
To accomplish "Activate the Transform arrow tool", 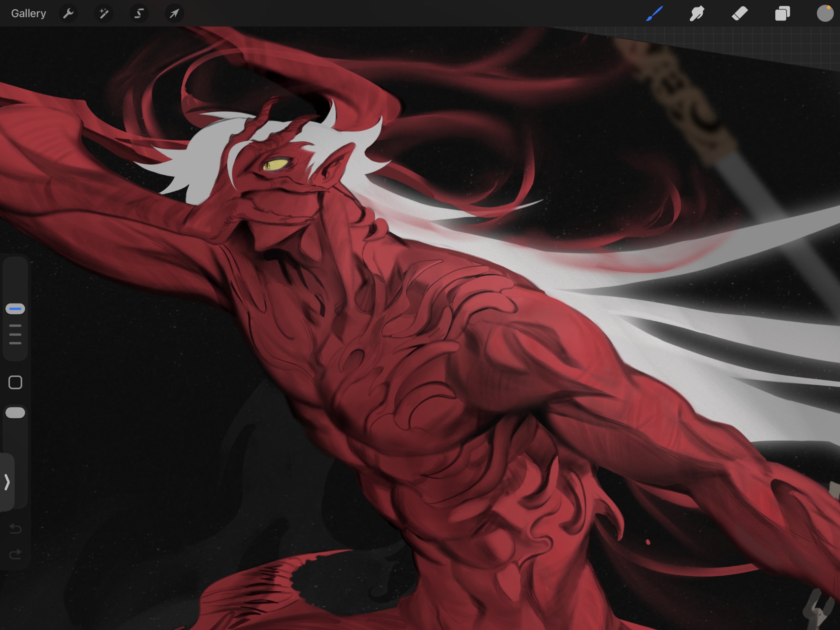I will point(174,13).
